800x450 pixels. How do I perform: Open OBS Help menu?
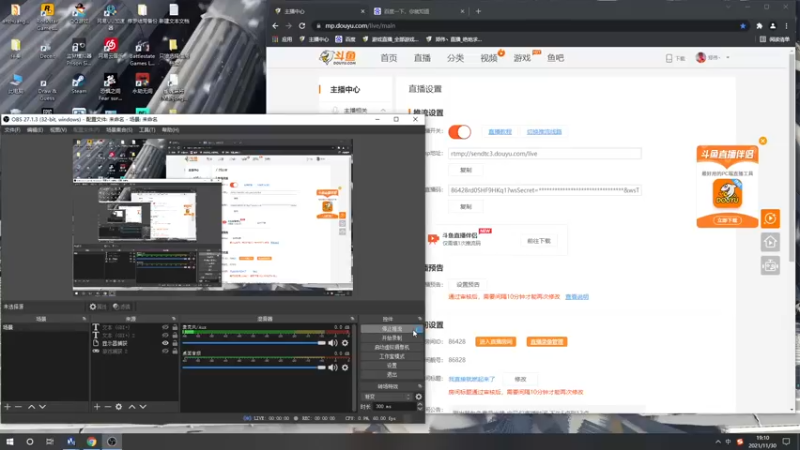click(170, 130)
